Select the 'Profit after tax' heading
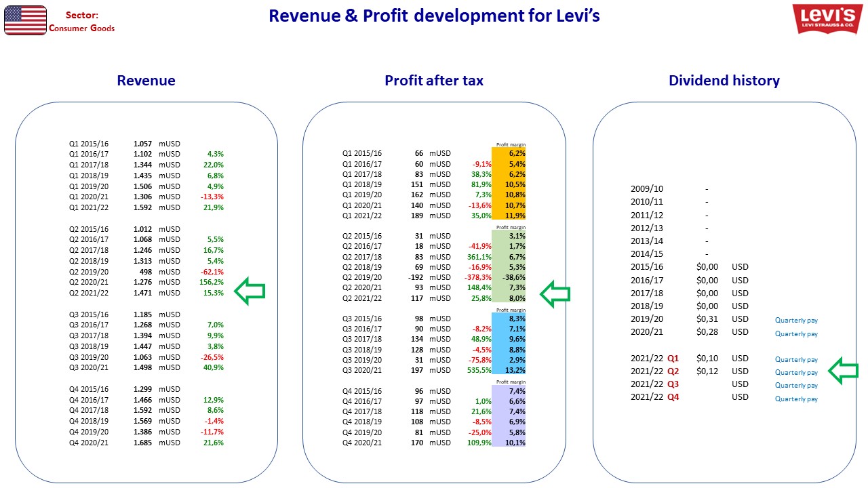The image size is (868, 488). click(x=434, y=81)
